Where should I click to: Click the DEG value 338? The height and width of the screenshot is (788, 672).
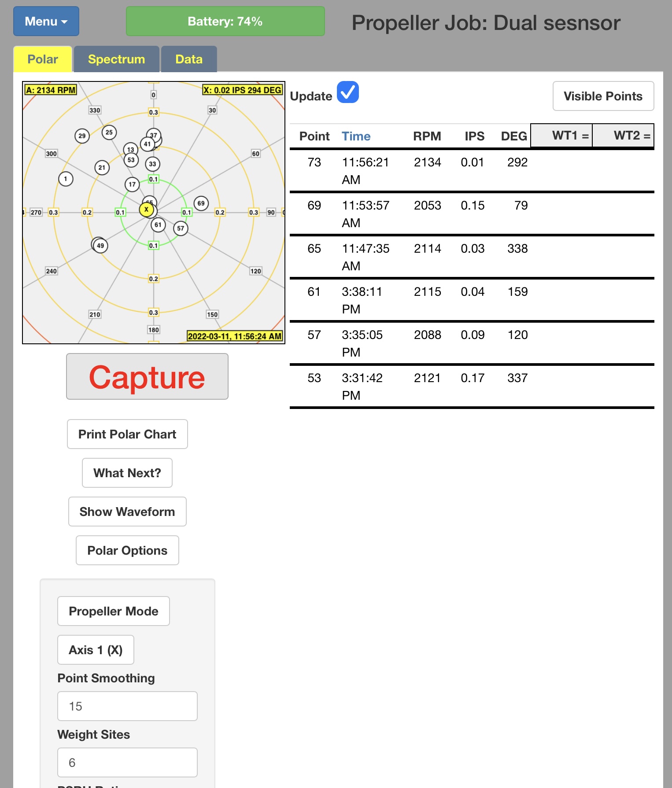click(x=517, y=249)
